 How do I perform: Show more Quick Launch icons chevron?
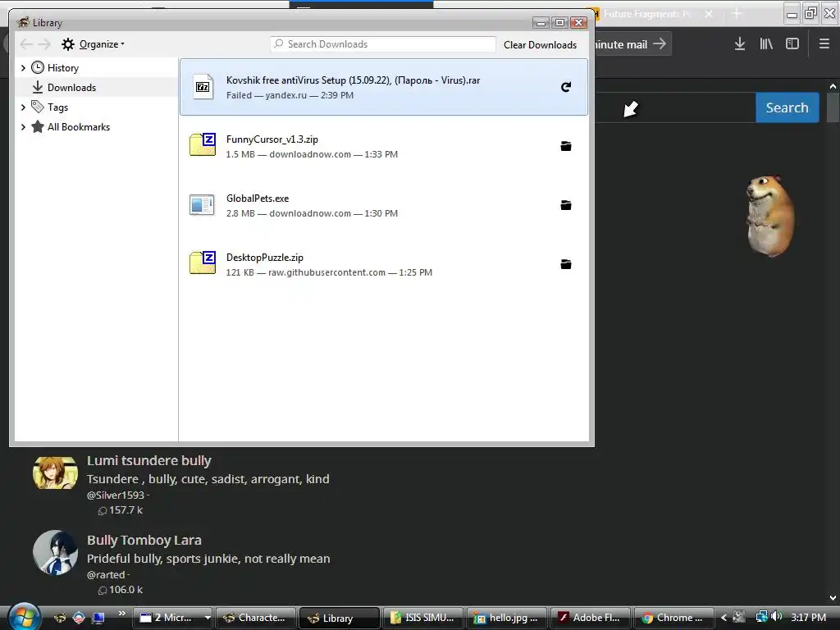121,614
